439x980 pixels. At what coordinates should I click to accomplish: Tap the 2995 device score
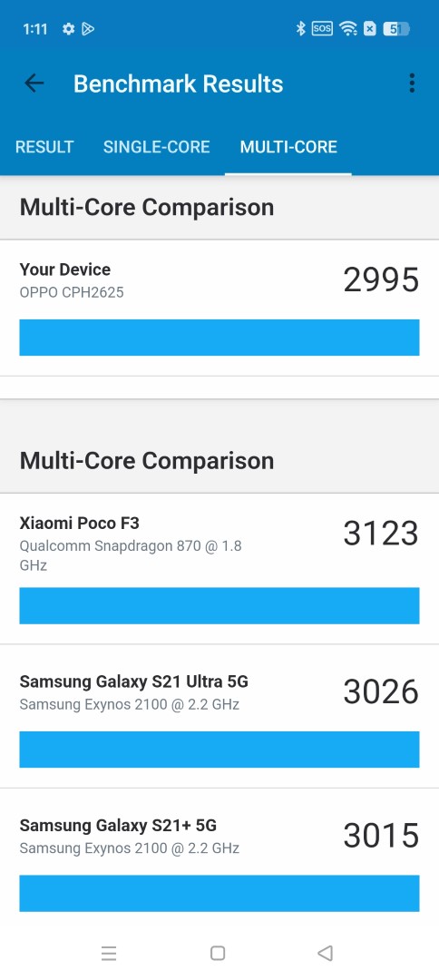click(381, 279)
